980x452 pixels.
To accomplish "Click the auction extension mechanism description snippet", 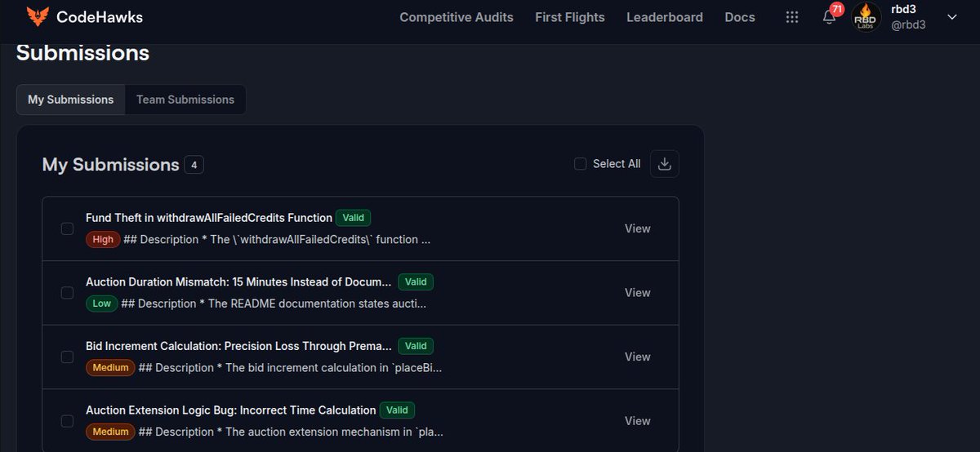I will point(291,432).
